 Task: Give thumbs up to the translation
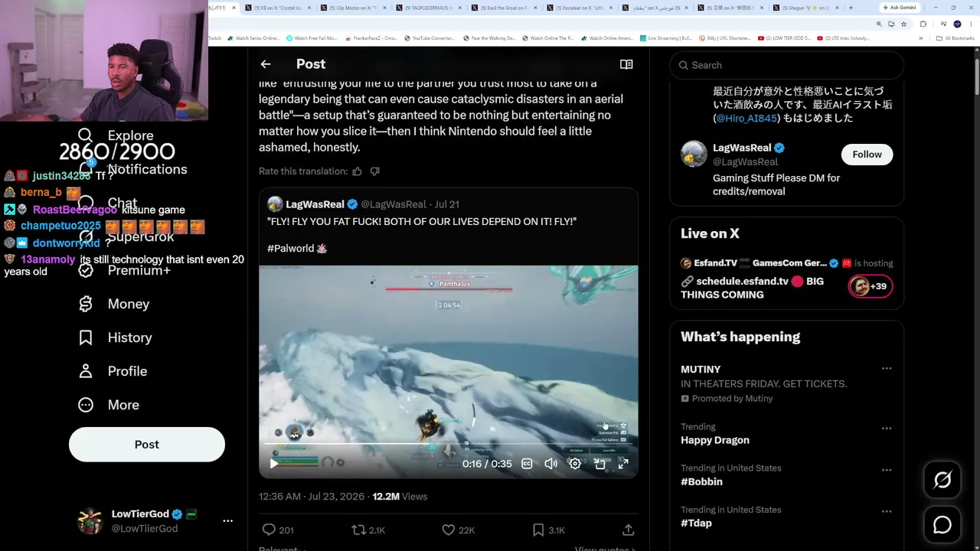(x=357, y=171)
